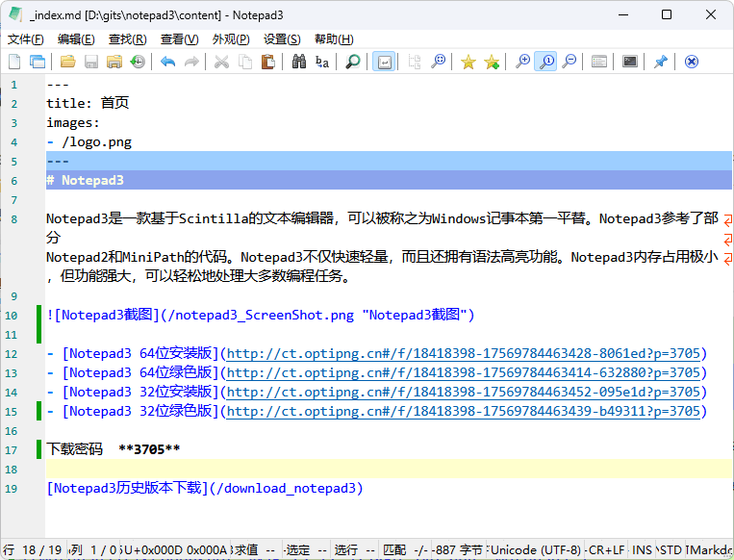Click the notepad3_ScreenShot.png image path
This screenshot has width=734, height=560.
pyautogui.click(x=261, y=315)
